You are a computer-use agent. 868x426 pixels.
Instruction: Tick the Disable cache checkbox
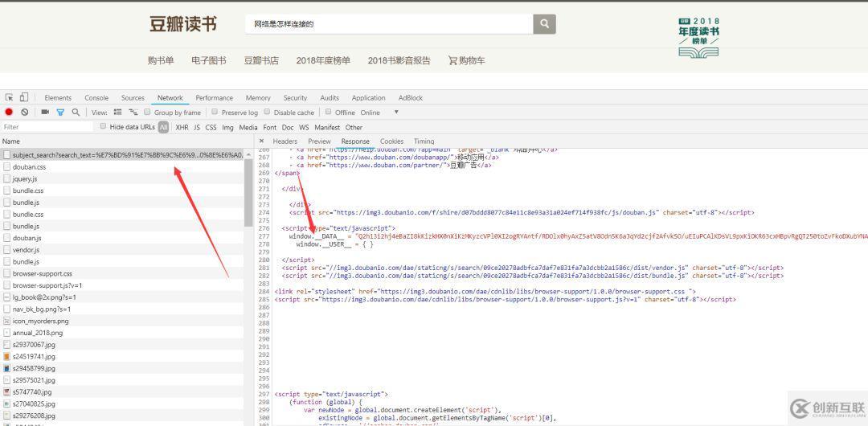267,112
